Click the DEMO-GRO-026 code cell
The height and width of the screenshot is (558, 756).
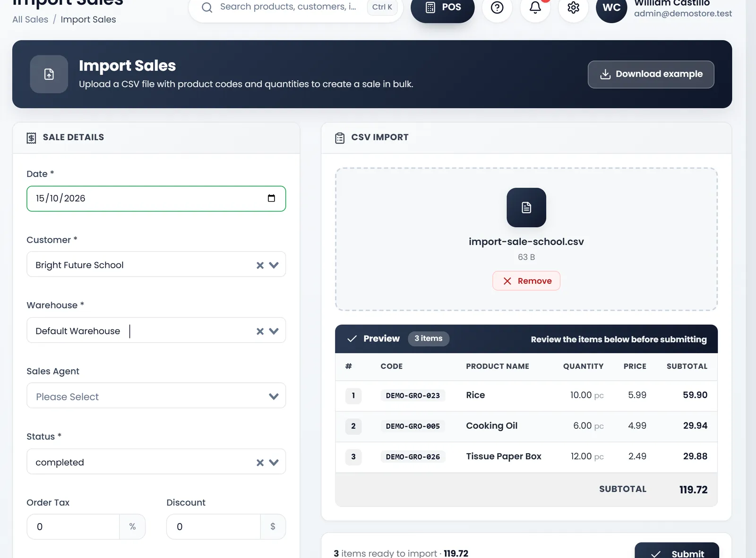[x=412, y=457]
